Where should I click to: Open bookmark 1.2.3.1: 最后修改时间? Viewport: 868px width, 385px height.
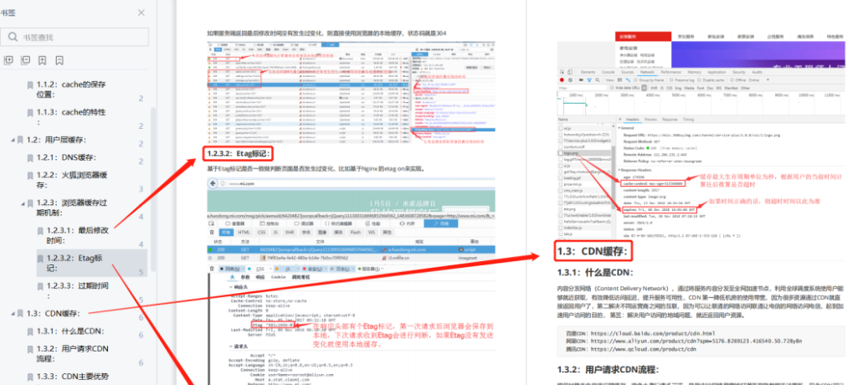(78, 235)
